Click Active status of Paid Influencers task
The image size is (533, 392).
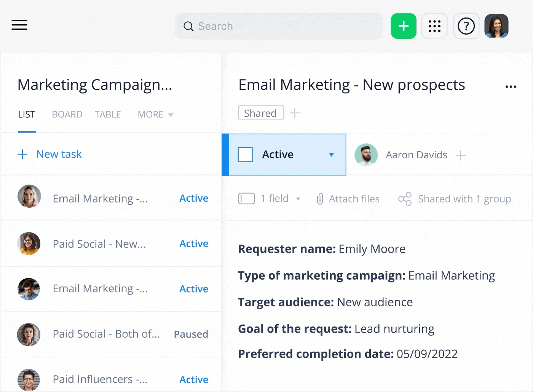pos(194,379)
